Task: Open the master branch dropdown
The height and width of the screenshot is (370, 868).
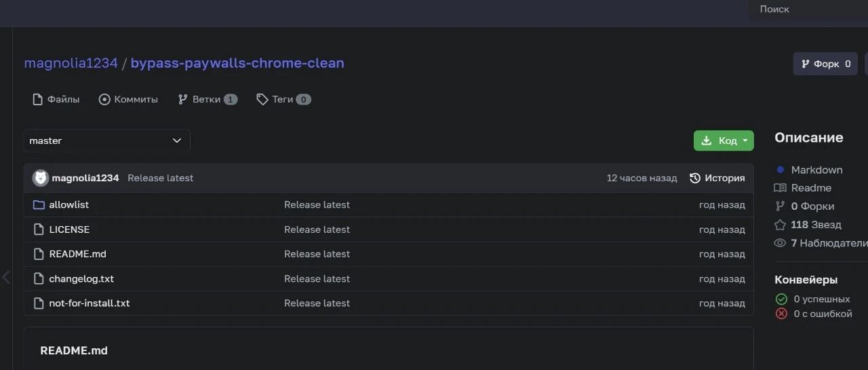Action: tap(106, 141)
